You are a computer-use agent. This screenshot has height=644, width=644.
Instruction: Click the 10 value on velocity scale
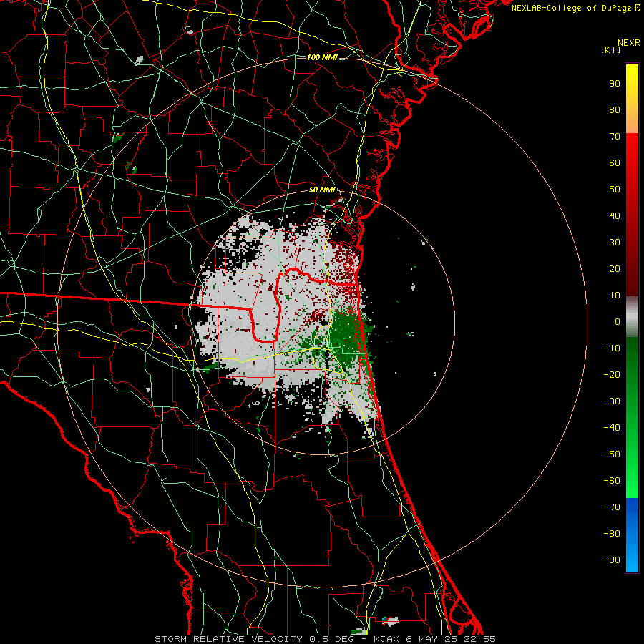coord(615,296)
